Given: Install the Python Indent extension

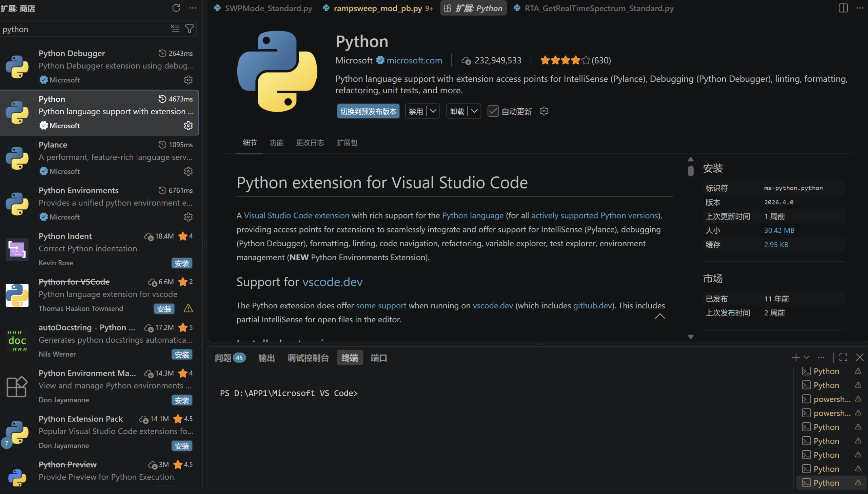Looking at the screenshot, I should coord(182,263).
